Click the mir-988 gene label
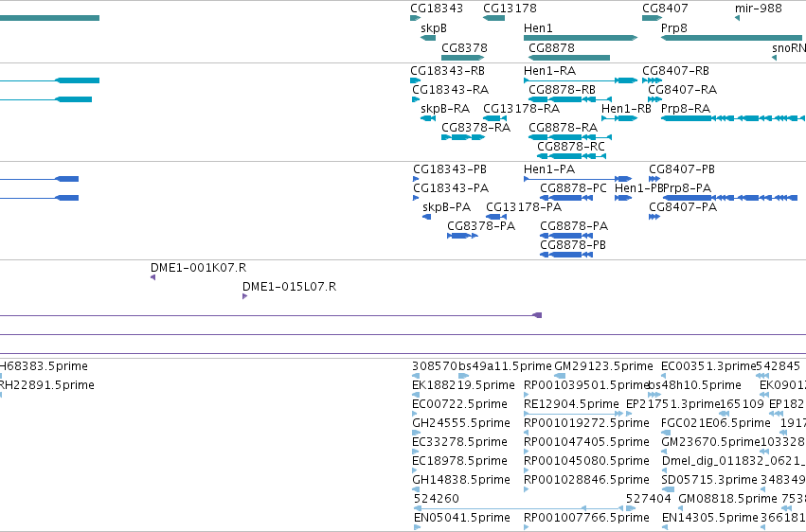806x532 pixels. [x=759, y=9]
